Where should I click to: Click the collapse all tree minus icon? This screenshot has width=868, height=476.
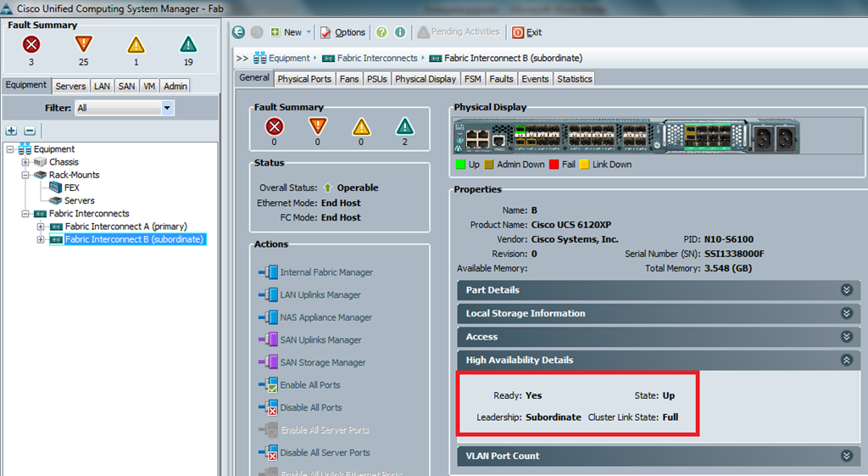click(x=30, y=131)
